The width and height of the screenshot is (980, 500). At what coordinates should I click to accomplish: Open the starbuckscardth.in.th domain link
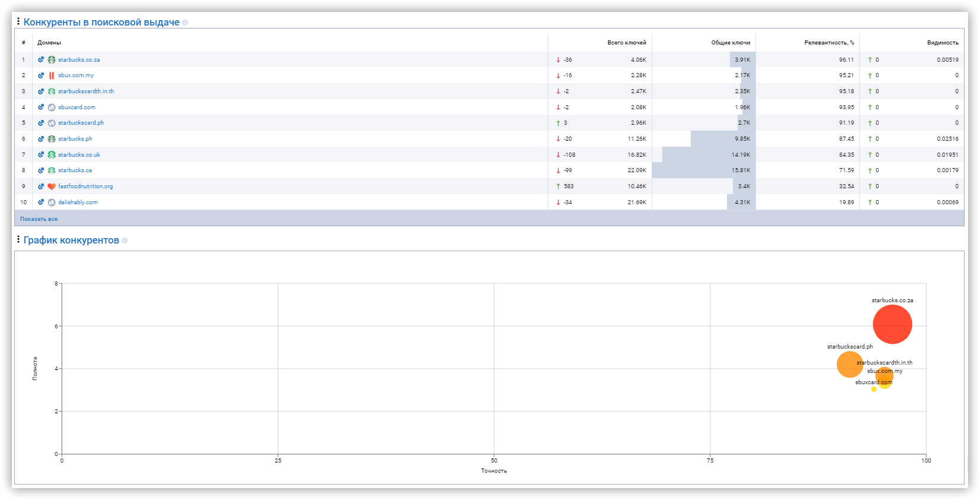coord(86,91)
